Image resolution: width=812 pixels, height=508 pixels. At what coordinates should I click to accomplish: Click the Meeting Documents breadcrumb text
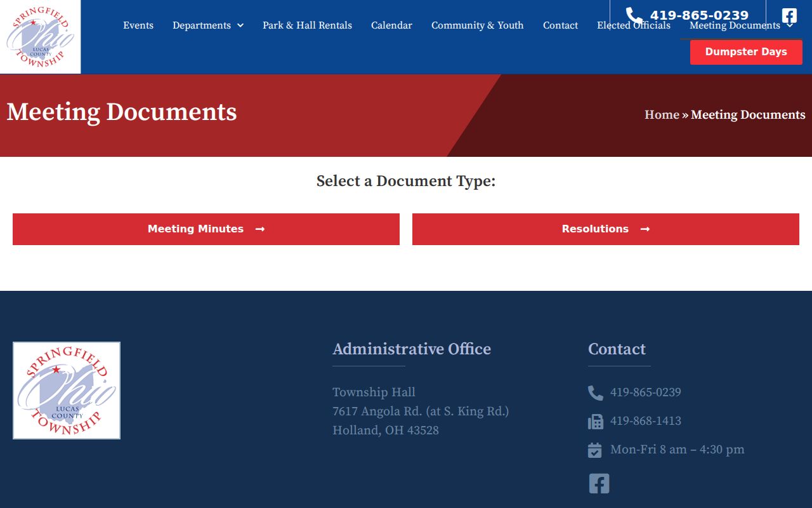tap(748, 115)
